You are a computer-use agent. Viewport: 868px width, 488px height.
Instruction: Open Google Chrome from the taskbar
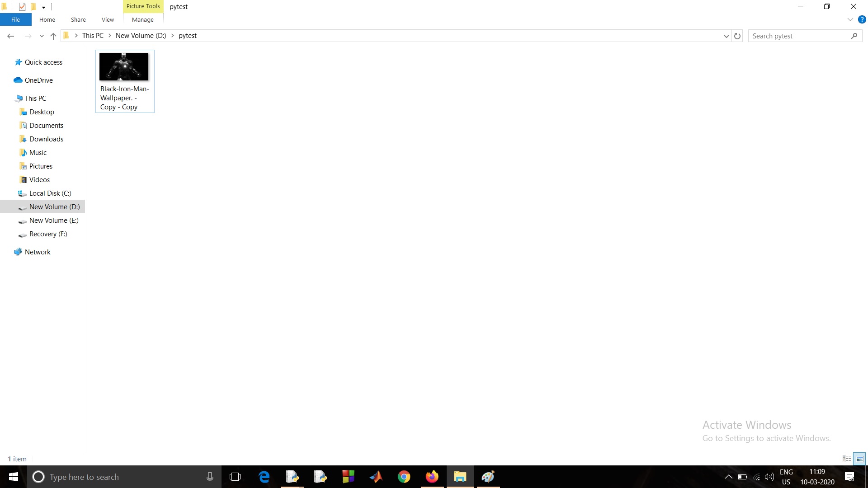[404, 477]
